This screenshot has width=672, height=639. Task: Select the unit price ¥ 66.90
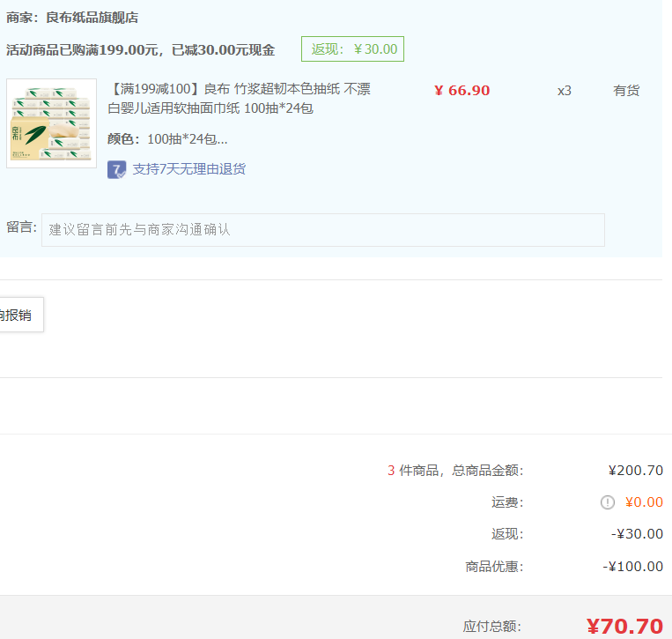click(x=462, y=91)
